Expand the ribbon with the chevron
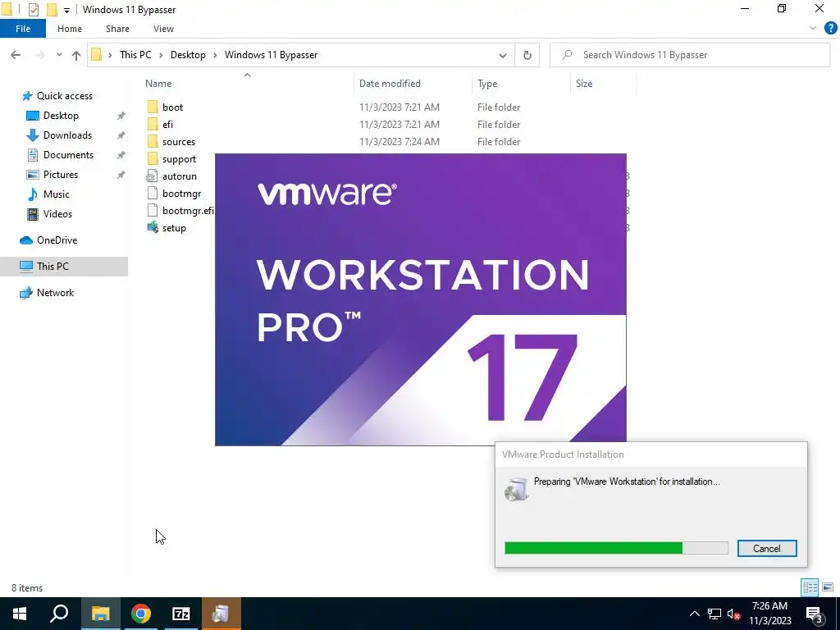Image resolution: width=840 pixels, height=630 pixels. tap(813, 29)
